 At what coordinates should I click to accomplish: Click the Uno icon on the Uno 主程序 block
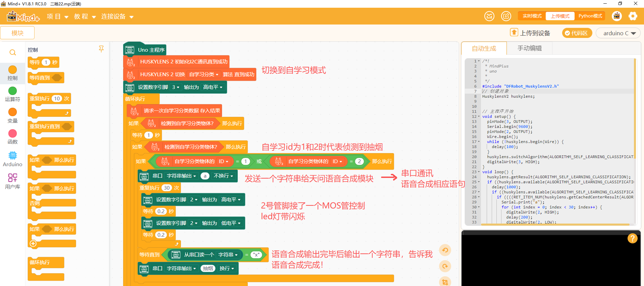(x=130, y=50)
